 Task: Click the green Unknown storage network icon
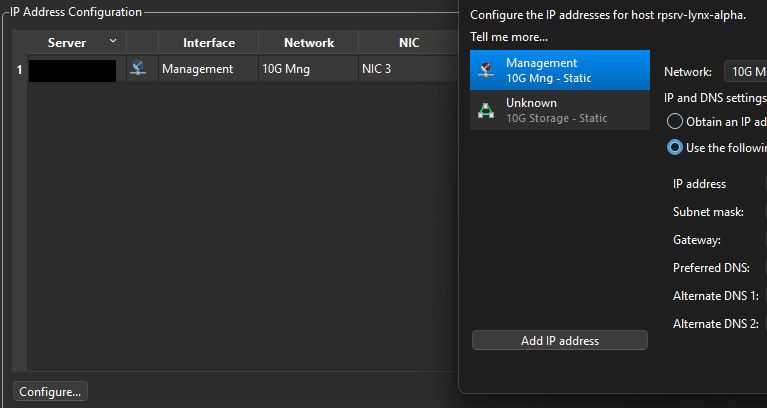click(x=487, y=110)
